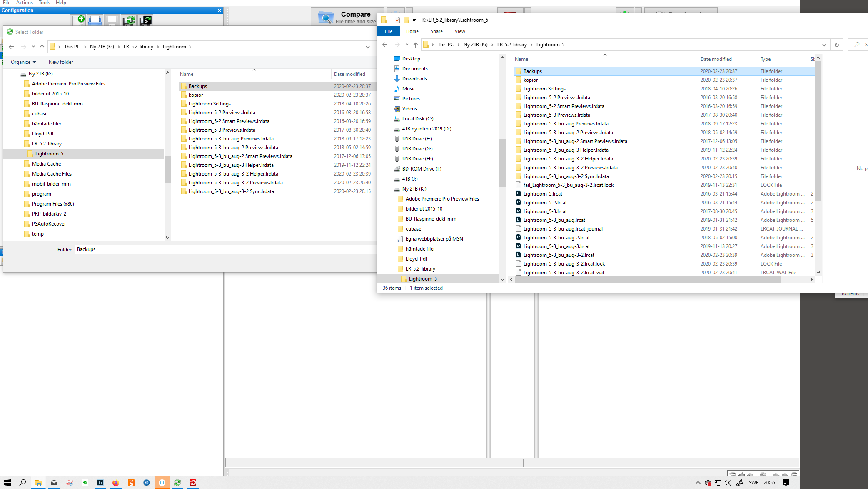Go up one folder level in Explorer window

click(x=416, y=45)
